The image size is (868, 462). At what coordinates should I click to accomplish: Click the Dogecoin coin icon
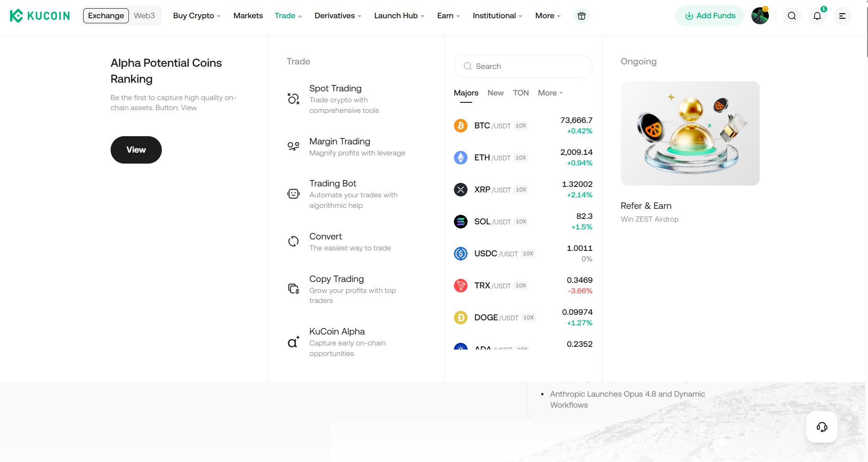coord(461,318)
